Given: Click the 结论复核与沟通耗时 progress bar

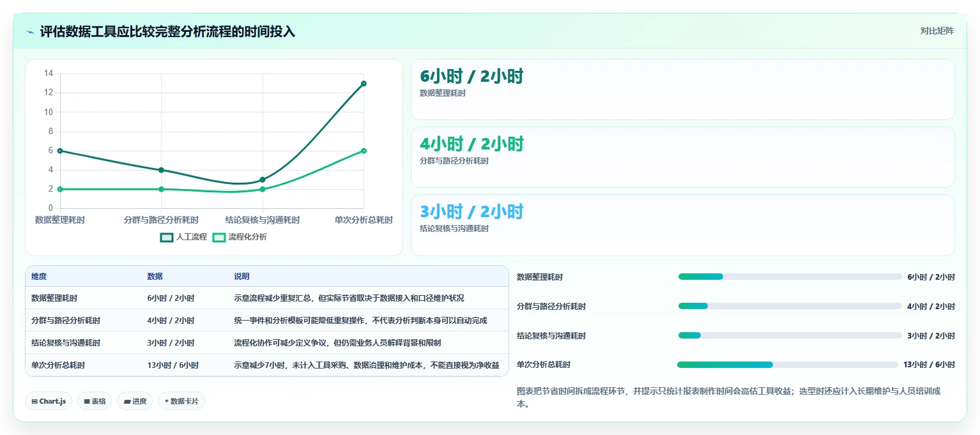Looking at the screenshot, I should point(790,335).
